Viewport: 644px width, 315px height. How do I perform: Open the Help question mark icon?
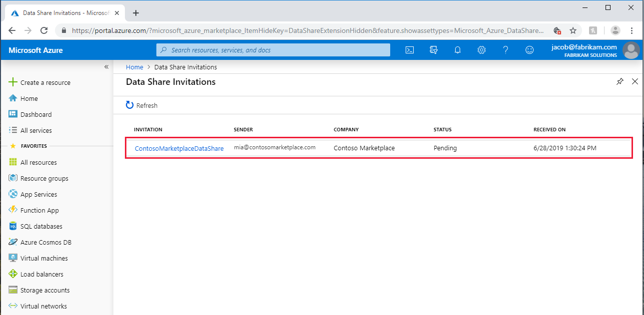[x=505, y=50]
